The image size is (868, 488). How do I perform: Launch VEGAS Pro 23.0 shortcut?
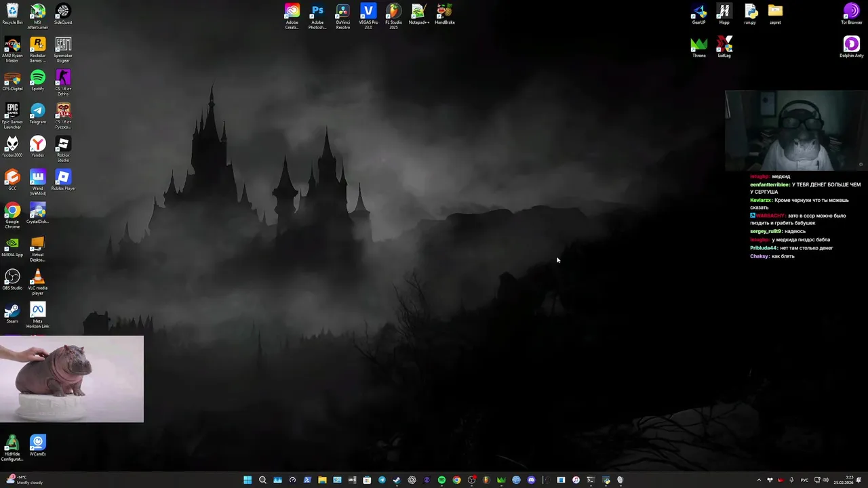click(x=368, y=16)
